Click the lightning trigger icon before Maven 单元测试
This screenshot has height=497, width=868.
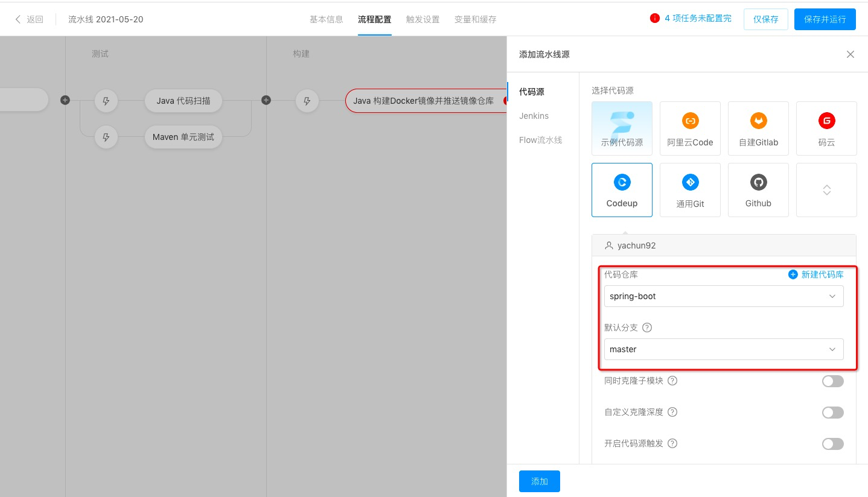click(106, 137)
